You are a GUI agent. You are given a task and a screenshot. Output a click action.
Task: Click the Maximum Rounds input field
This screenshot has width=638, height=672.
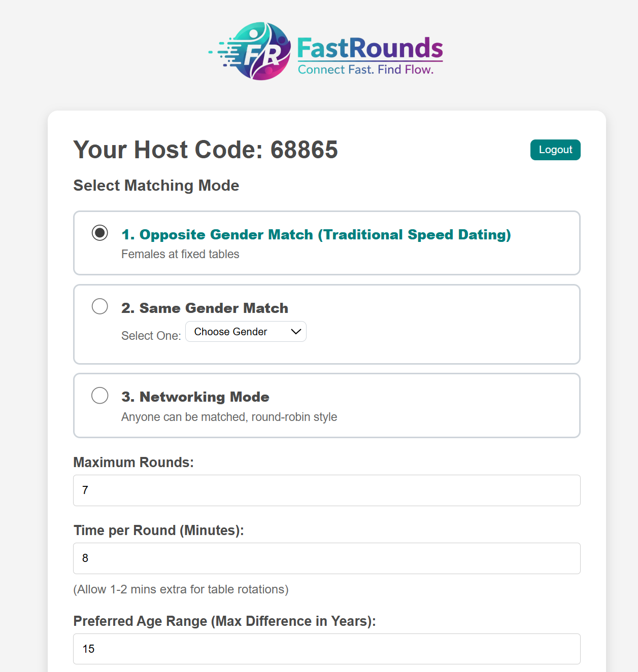326,490
